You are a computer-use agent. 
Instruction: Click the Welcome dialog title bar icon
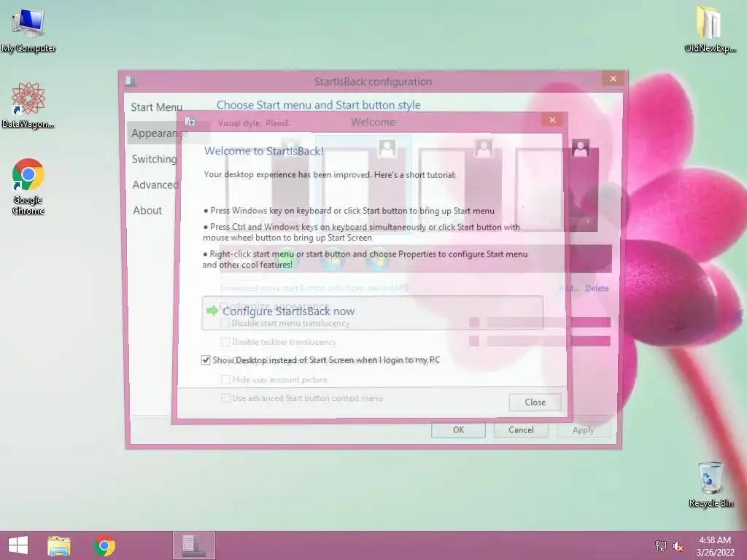[190, 122]
